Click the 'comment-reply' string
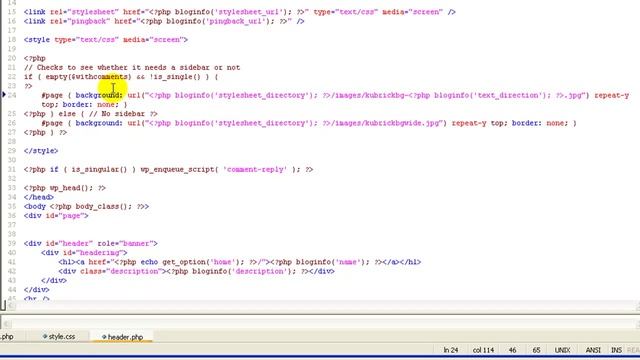This screenshot has height=360, width=640. click(x=255, y=169)
